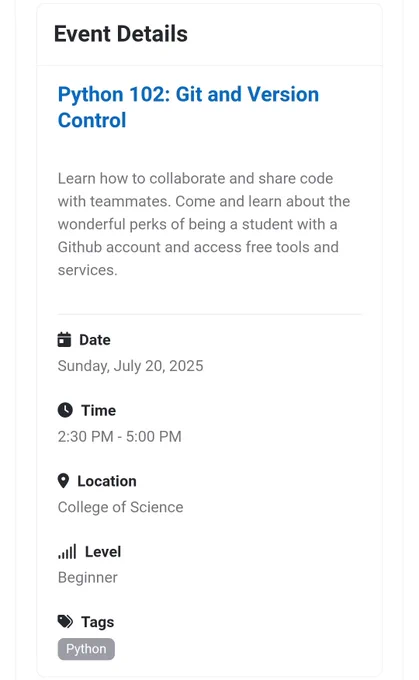Click the tags icon beside Tags
Image resolution: width=419 pixels, height=680 pixels.
pos(65,621)
